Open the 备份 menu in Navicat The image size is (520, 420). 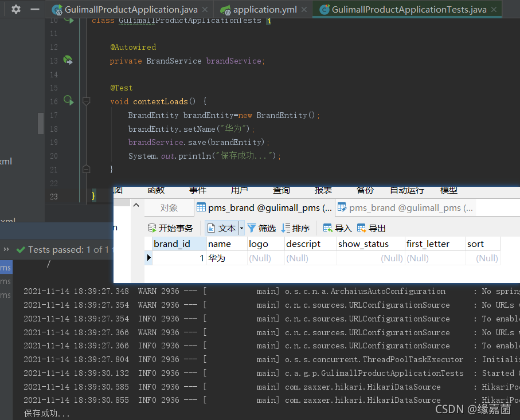365,190
